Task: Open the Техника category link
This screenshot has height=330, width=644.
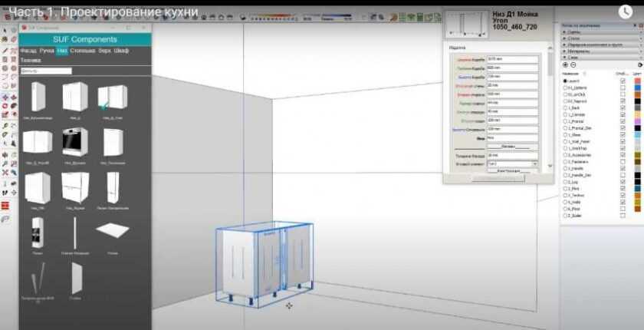Action: pos(31,60)
